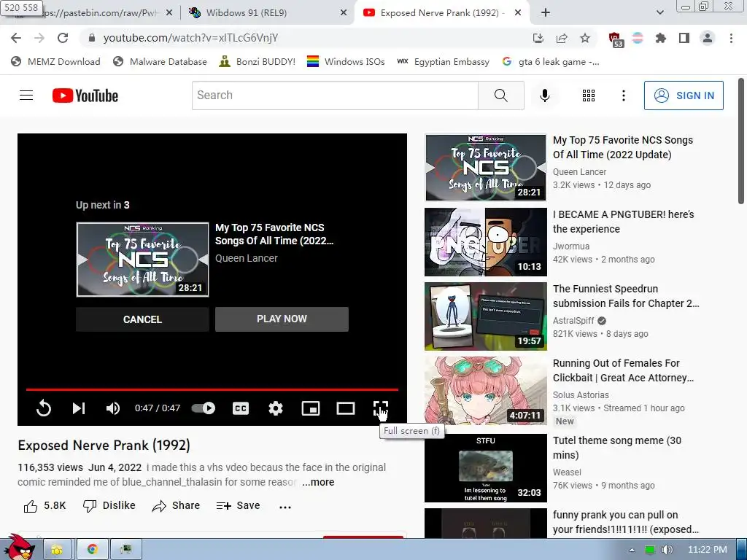Open Egyptian Embassy bookmark

coord(443,62)
